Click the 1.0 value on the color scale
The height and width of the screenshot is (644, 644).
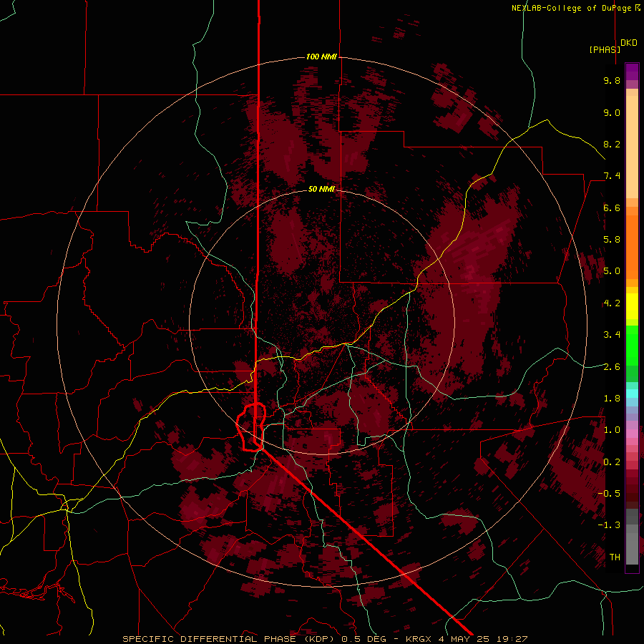pyautogui.click(x=612, y=430)
